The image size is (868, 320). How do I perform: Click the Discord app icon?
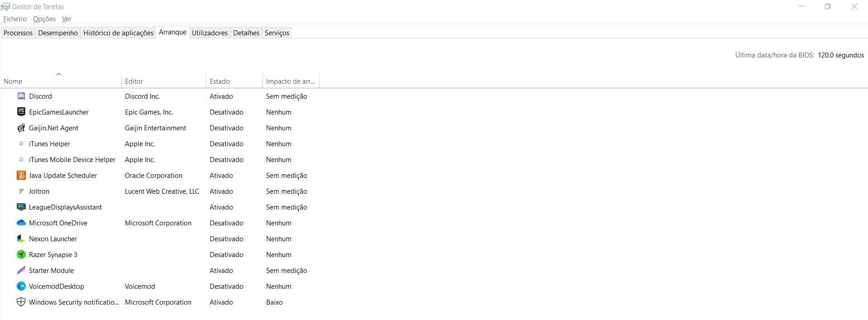pos(21,96)
